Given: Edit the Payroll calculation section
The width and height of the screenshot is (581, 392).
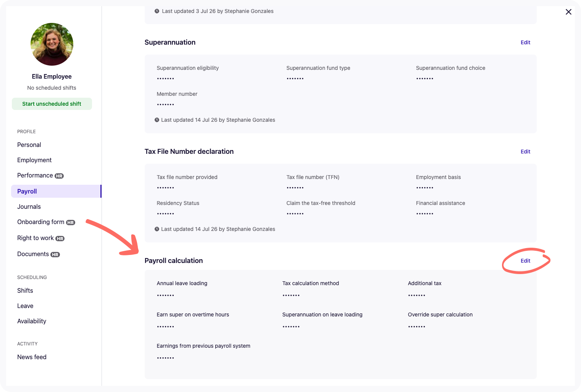Looking at the screenshot, I should (525, 261).
